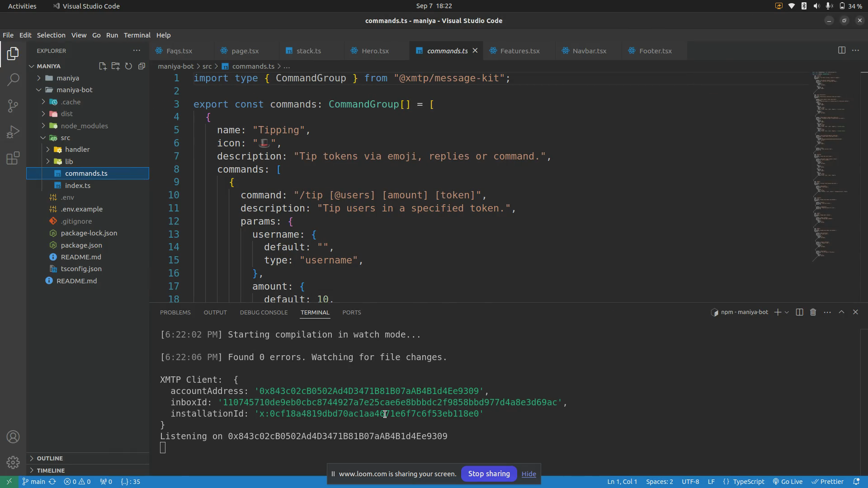Open launch profile dropdown beside new terminal
This screenshot has width=868, height=488.
(x=787, y=312)
